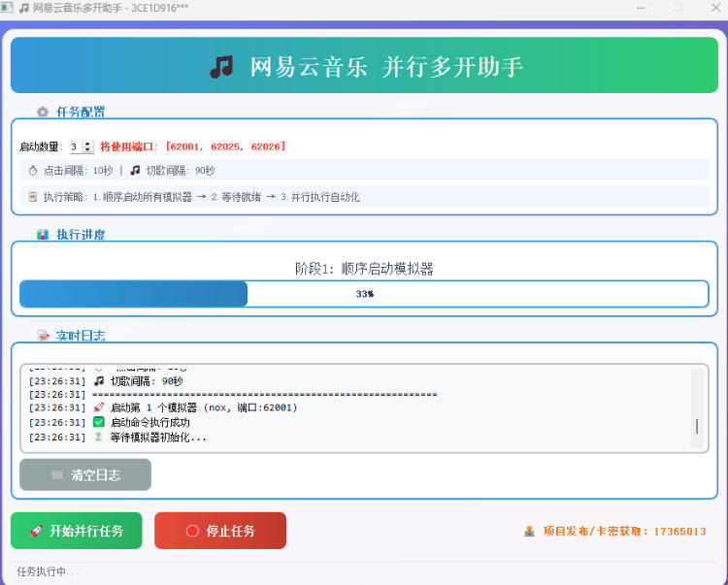Click the 阶段1: 顺序启动模拟器 label
Screen dimensions: 728x585
pos(364,269)
